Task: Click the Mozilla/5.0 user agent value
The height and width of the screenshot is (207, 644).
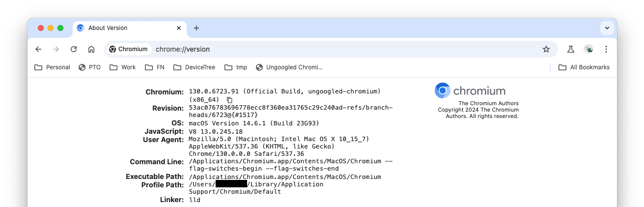Action: pos(279,147)
